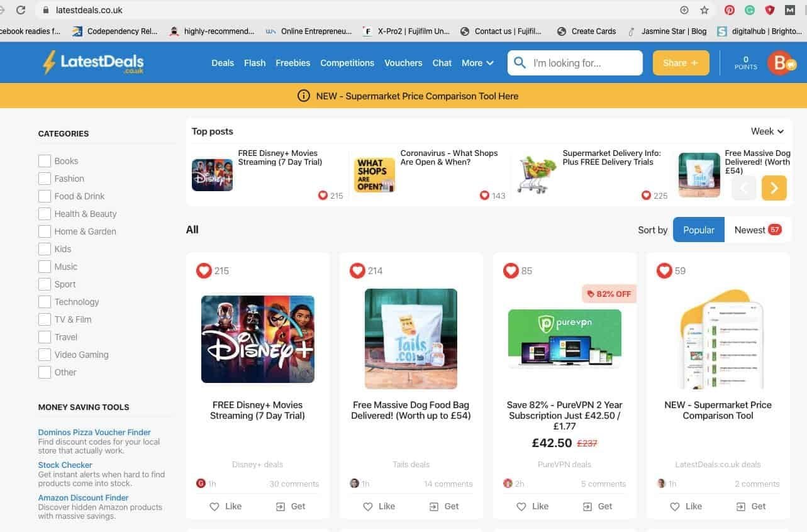Click the Brave shield extension icon

pyautogui.click(x=769, y=10)
